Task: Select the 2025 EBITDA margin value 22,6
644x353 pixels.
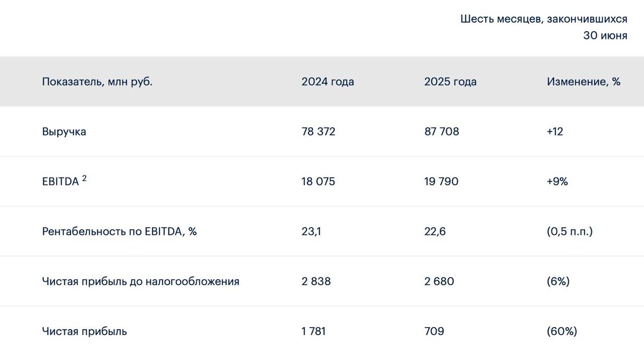Action: click(435, 232)
